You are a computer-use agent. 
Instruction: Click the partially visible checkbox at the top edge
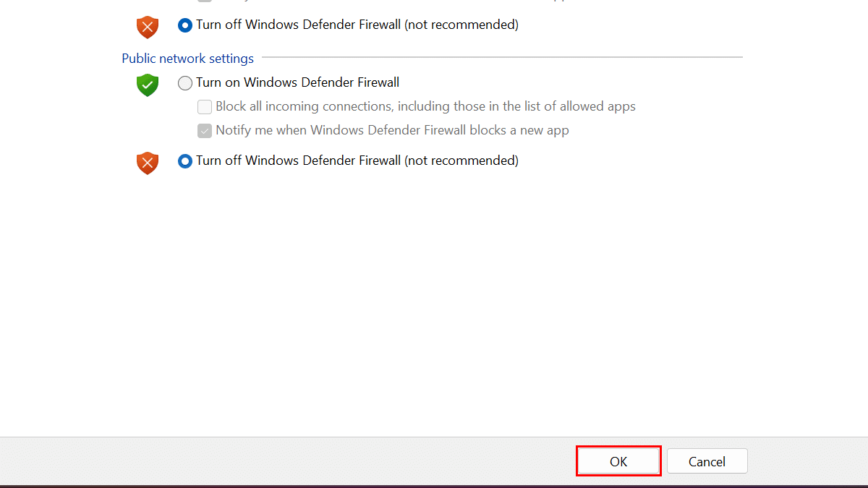pos(205,1)
